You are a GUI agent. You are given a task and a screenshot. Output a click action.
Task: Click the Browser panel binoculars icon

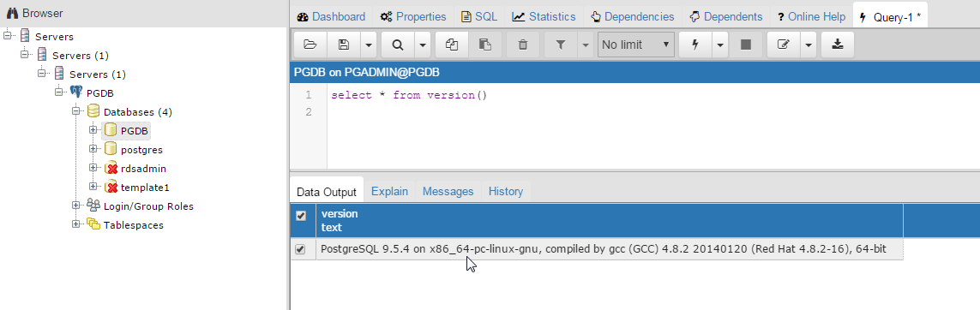[x=12, y=13]
